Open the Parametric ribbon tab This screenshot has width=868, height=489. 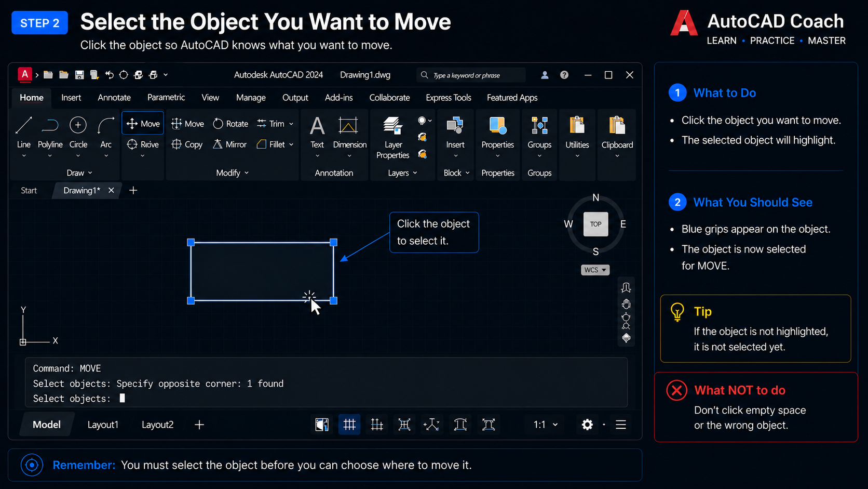166,97
